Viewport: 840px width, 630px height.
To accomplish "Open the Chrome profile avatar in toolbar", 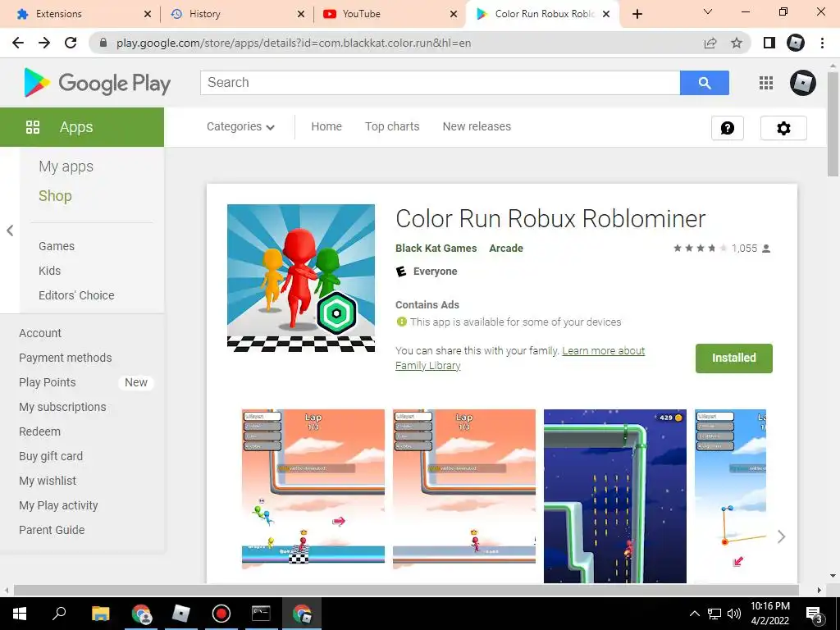I will click(796, 43).
